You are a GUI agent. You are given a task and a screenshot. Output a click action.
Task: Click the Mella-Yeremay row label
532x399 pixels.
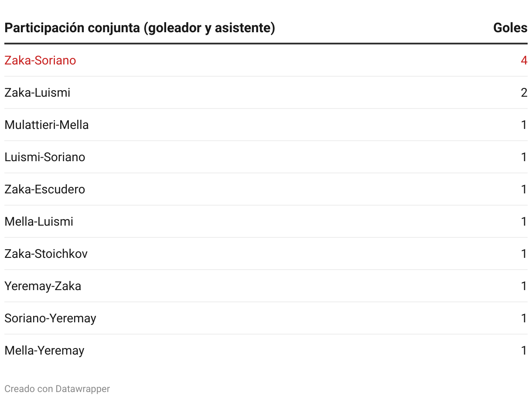[44, 351]
